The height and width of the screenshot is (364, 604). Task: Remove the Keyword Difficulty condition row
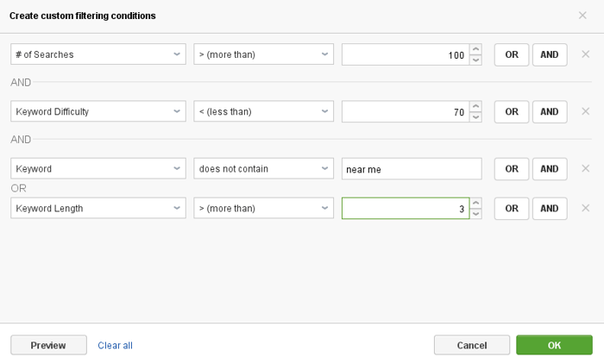[586, 111]
